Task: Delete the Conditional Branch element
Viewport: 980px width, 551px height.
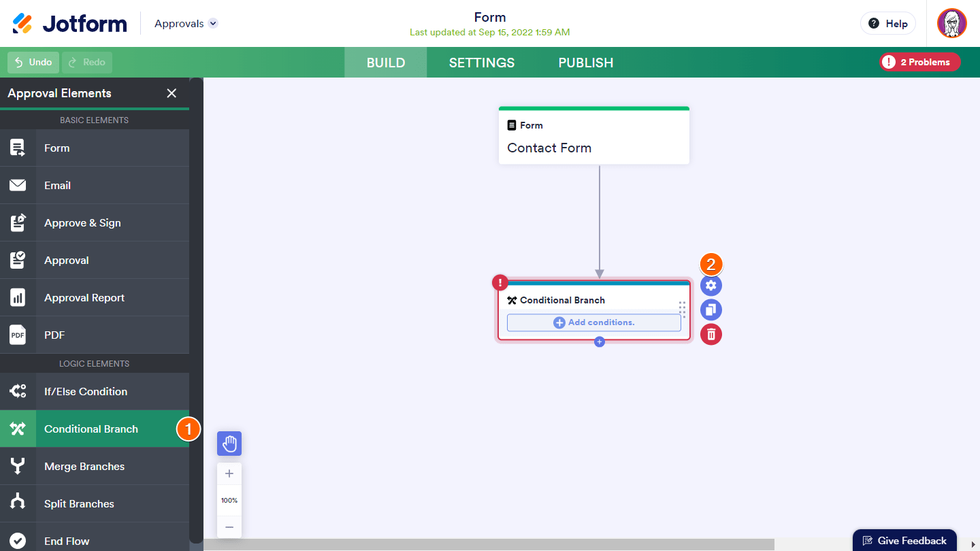Action: pos(711,334)
